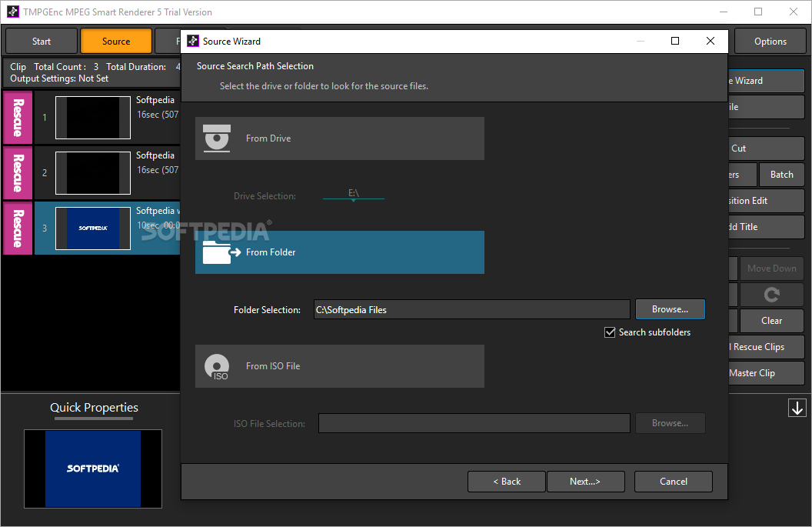Click the Source Wizard title bar icon
The width and height of the screenshot is (812, 527).
point(193,41)
